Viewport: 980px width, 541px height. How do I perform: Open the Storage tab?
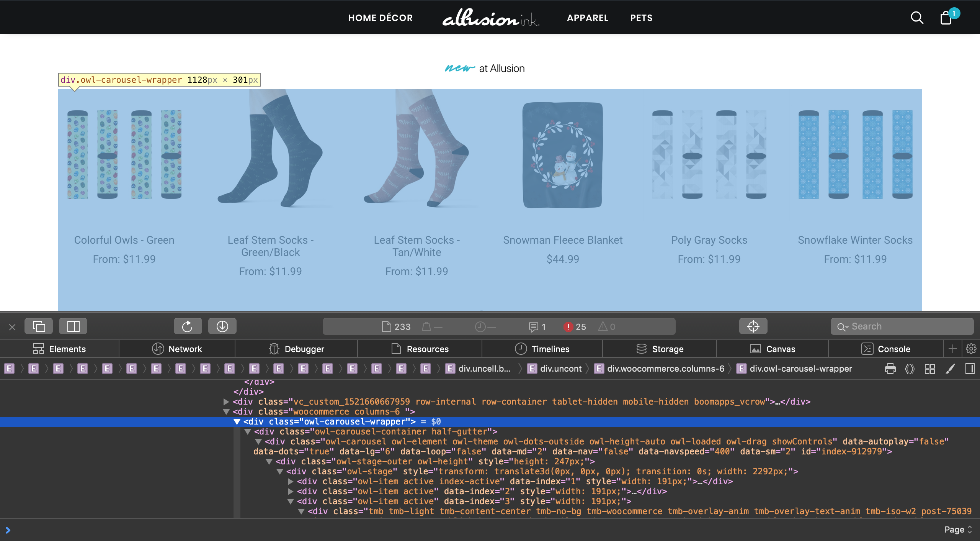pos(660,349)
